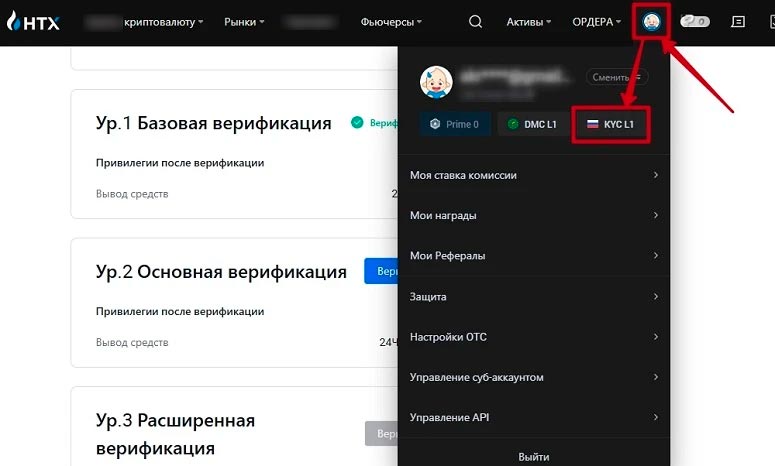
Task: Click the gray verify button for Ур.3
Action: (382, 433)
